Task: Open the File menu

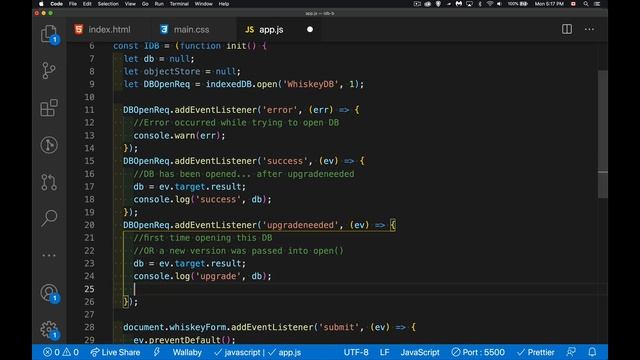Action: coord(73,4)
